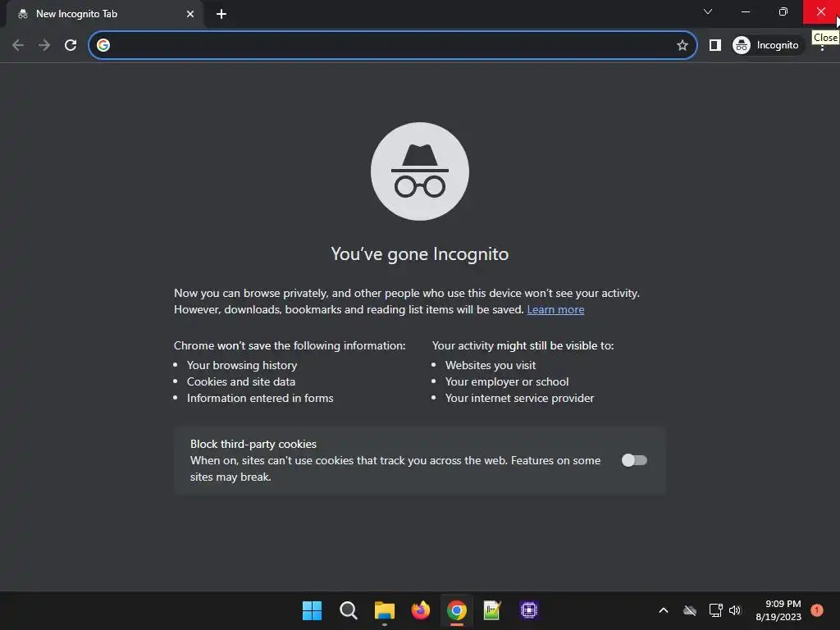Open the notepad pencil app on taskbar
This screenshot has width=840, height=630.
(x=492, y=610)
